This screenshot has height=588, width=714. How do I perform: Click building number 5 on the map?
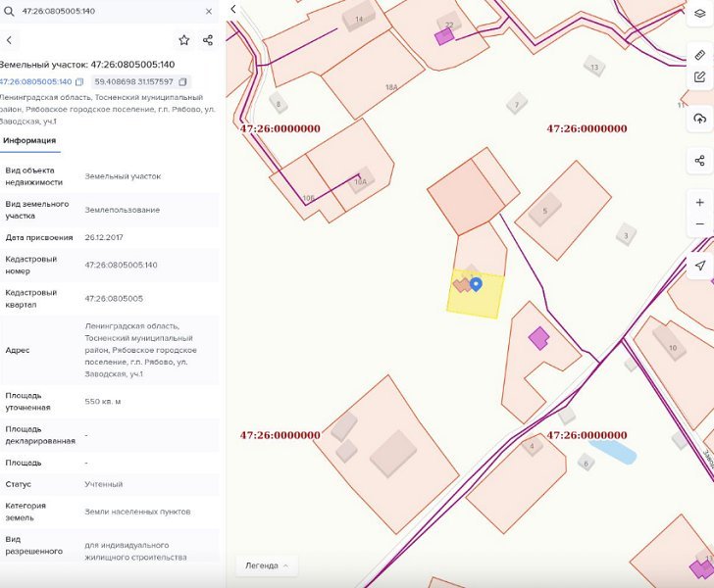tap(545, 211)
